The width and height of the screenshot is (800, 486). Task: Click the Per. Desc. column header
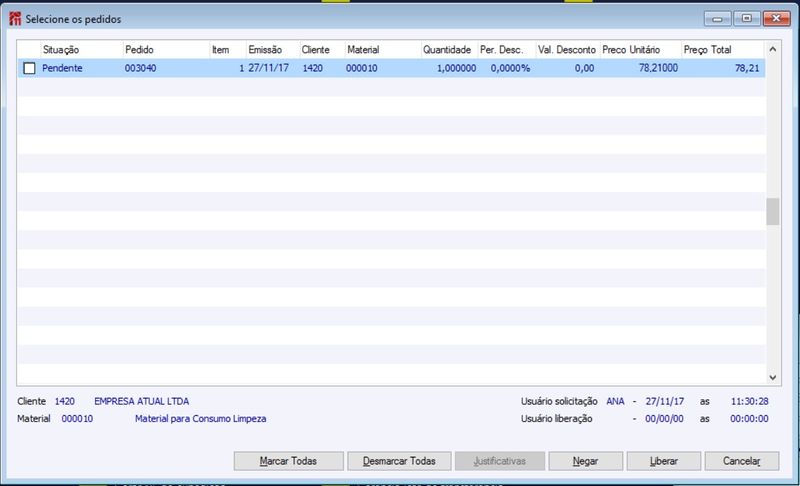507,49
